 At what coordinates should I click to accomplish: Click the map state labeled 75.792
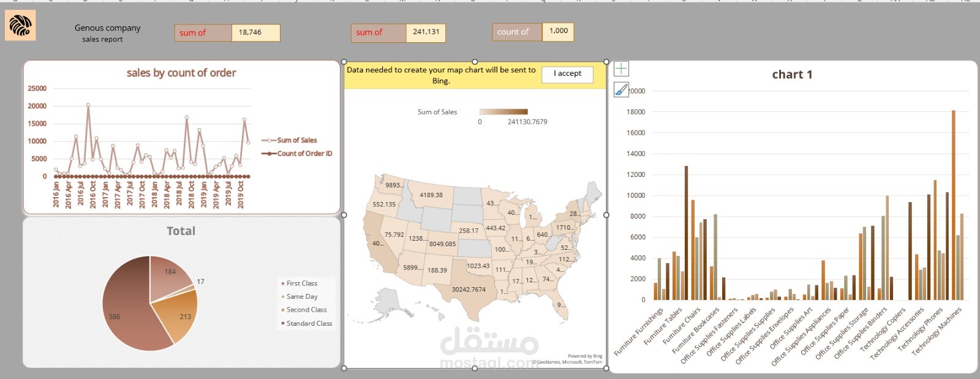click(394, 235)
